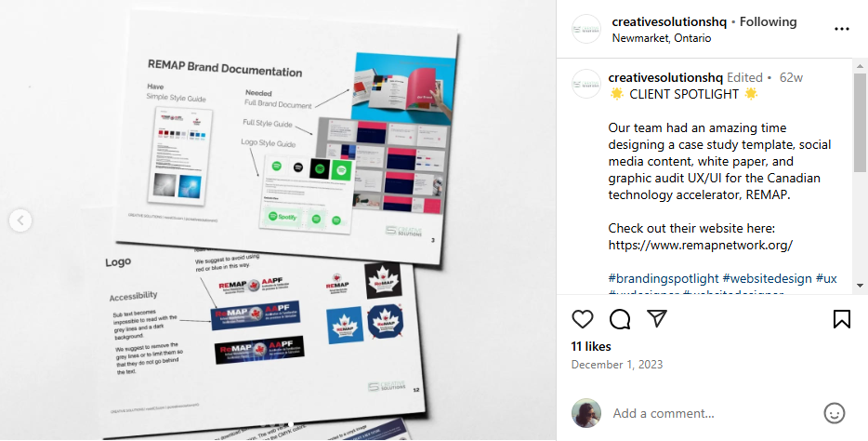Like the post with the heart icon
Image resolution: width=868 pixels, height=441 pixels.
coord(583,319)
